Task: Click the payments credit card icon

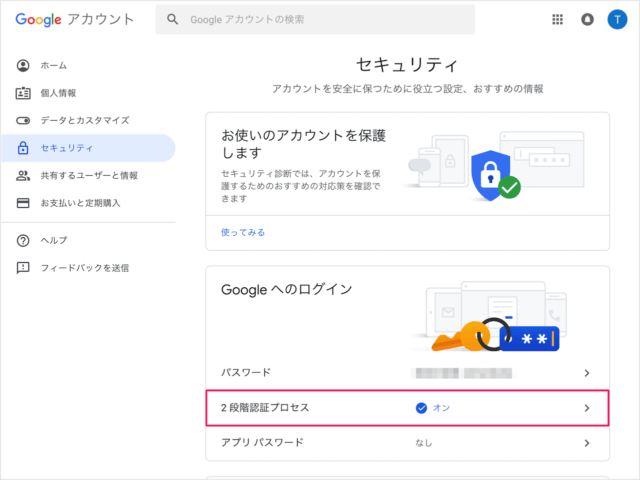Action: pos(23,203)
